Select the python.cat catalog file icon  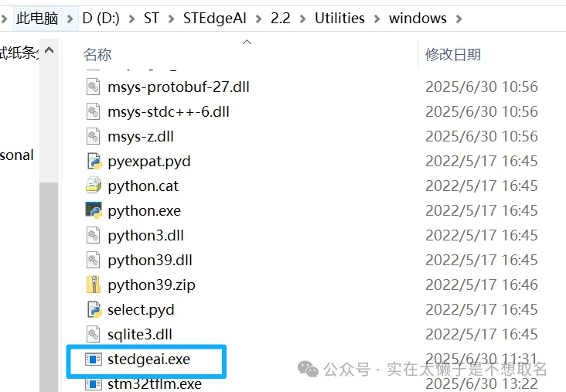tap(94, 186)
